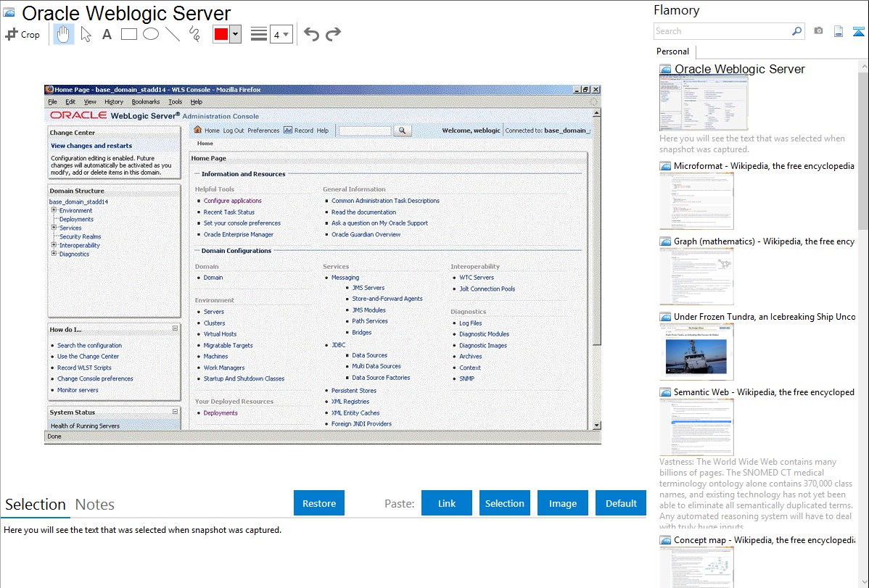Click the Restore button
The height and width of the screenshot is (588, 869).
(319, 503)
